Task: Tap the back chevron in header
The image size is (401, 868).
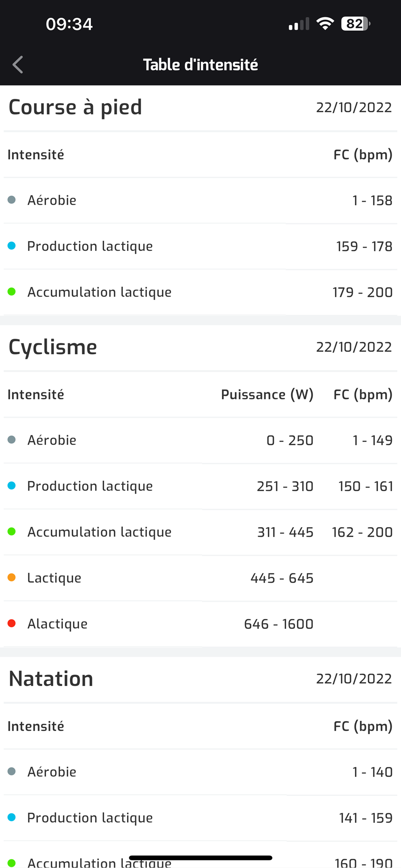Action: tap(18, 65)
